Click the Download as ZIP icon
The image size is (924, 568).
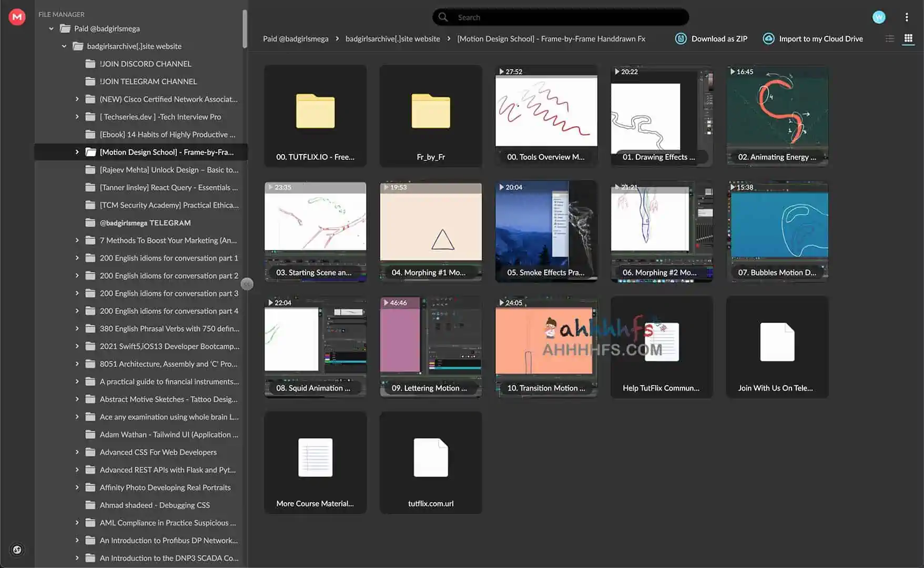[x=681, y=38]
